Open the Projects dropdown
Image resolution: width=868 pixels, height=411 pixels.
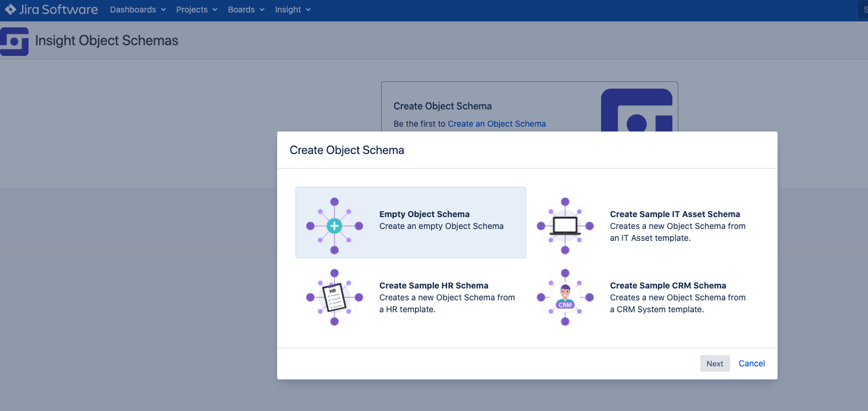[x=196, y=10]
